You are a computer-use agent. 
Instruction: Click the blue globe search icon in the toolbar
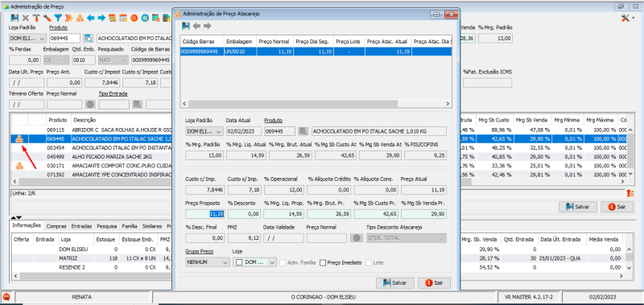point(145,18)
